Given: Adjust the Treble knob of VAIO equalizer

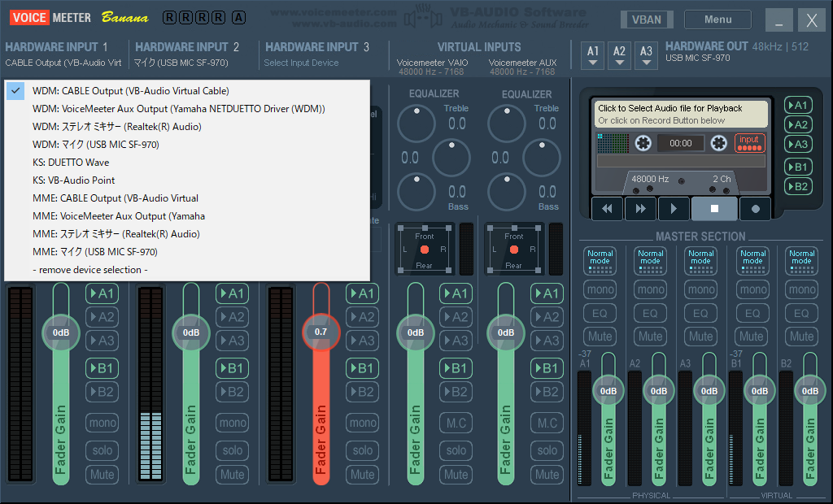Looking at the screenshot, I should pos(416,124).
